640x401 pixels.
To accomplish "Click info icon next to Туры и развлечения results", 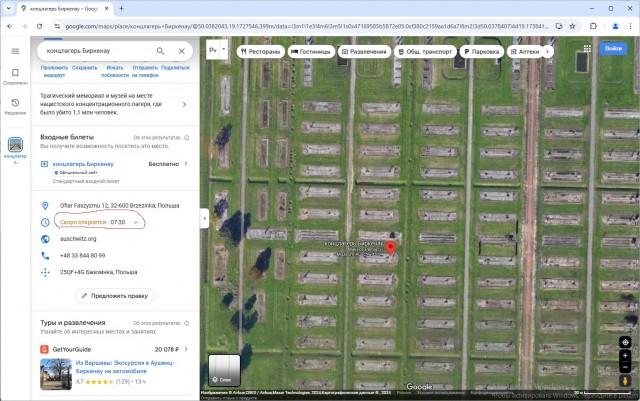I will [187, 323].
